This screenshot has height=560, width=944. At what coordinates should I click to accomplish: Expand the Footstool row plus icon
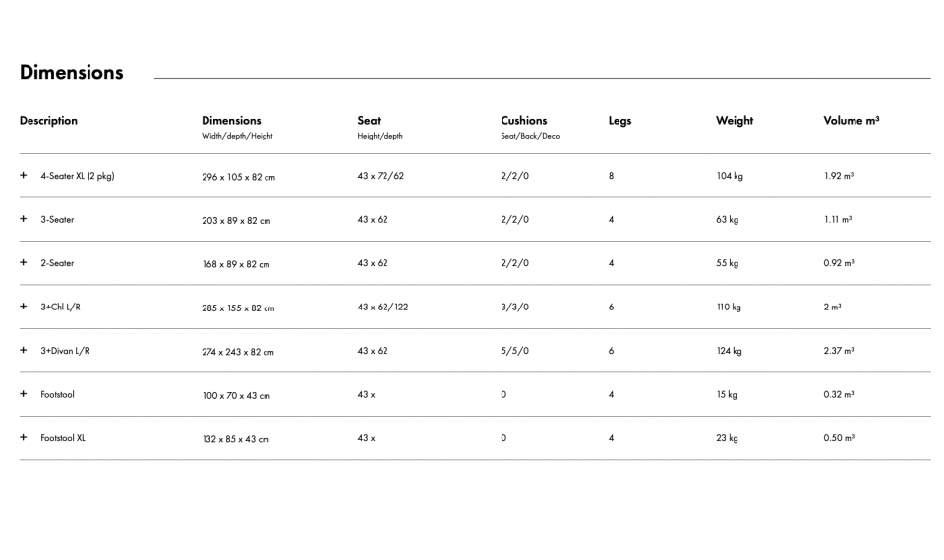[x=23, y=394]
